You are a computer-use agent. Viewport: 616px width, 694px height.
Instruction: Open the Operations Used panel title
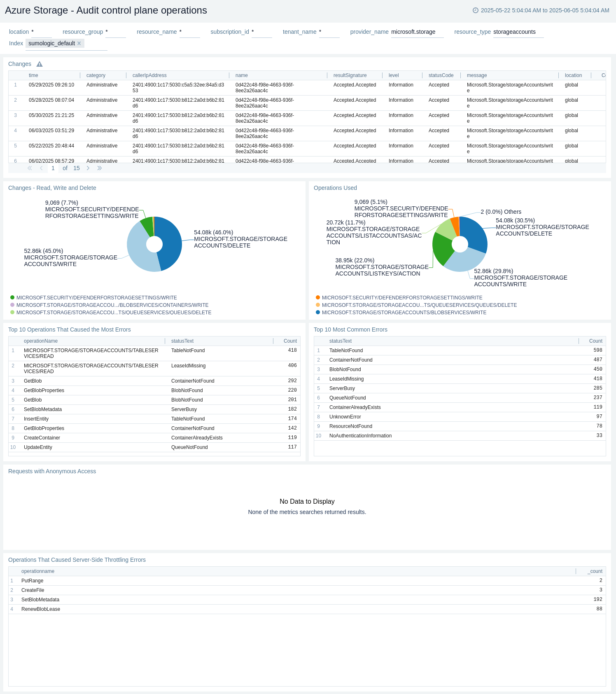click(x=335, y=188)
